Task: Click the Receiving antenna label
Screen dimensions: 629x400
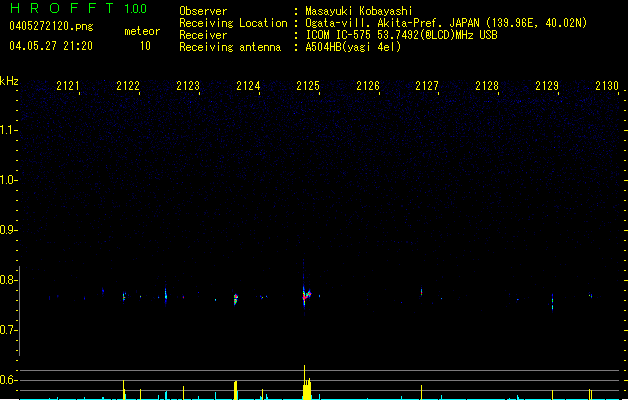Action: (230, 47)
